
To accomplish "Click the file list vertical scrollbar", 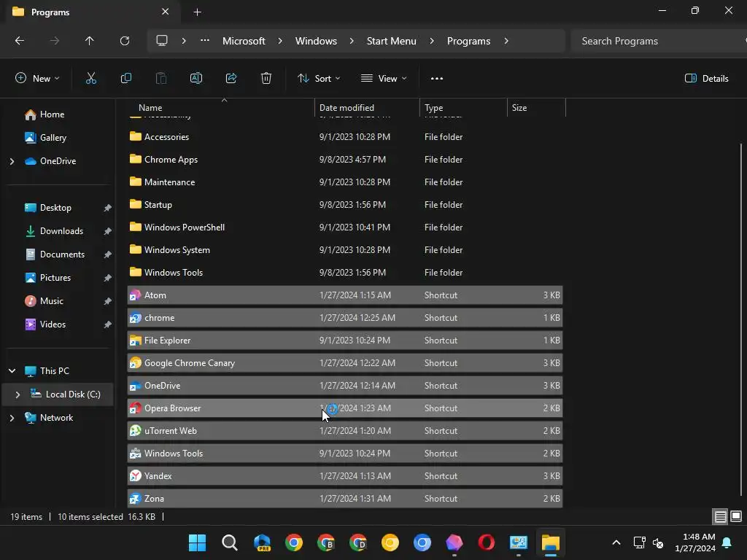I will [x=741, y=319].
